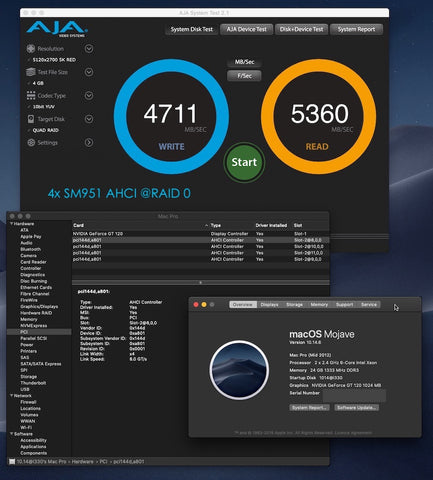The height and width of the screenshot is (480, 433).
Task: Click the System Report... button
Action: coord(309,408)
